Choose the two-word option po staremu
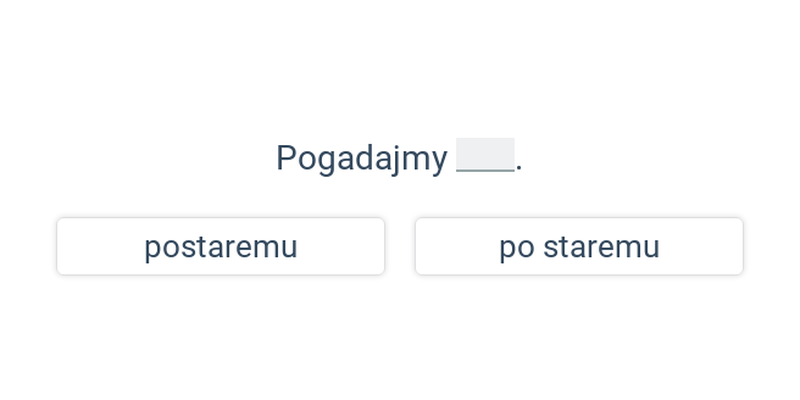Viewport: 800px width, 400px height. tap(579, 246)
